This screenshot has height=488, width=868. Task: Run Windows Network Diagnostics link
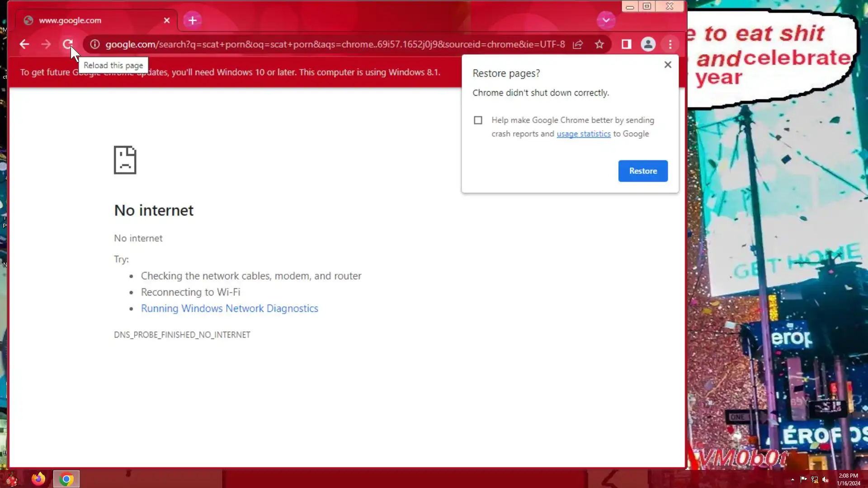tap(229, 308)
